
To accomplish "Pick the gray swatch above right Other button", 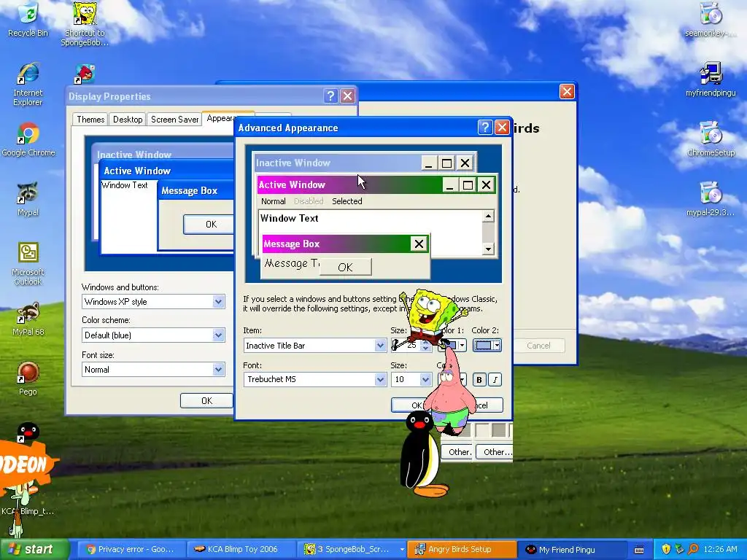I will [x=499, y=430].
